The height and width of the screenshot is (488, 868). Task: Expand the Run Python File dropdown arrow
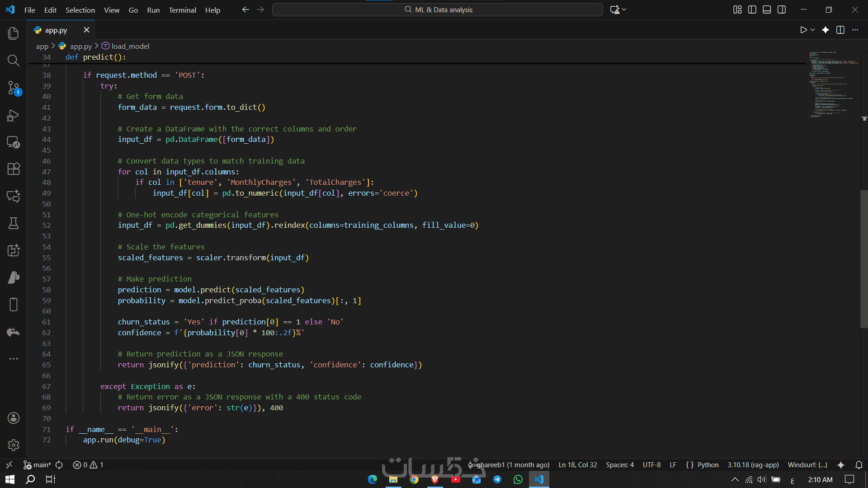point(813,30)
